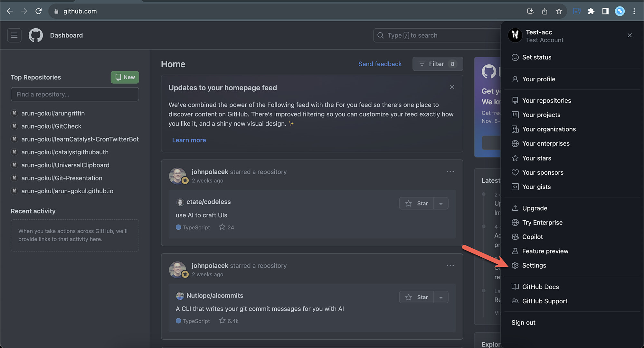The width and height of the screenshot is (644, 348).
Task: Select Sign out from account menu
Action: click(x=524, y=322)
